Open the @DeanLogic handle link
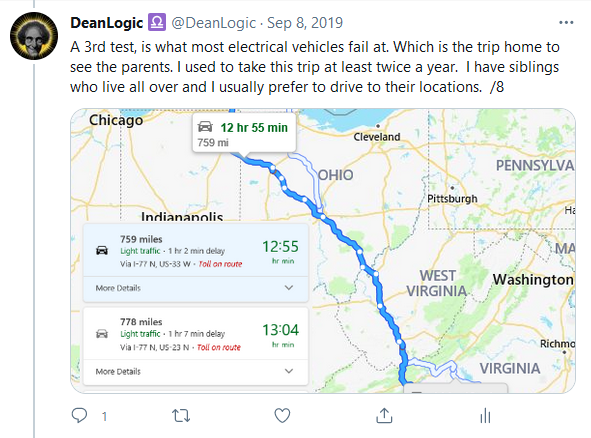The height and width of the screenshot is (438, 591). point(214,23)
